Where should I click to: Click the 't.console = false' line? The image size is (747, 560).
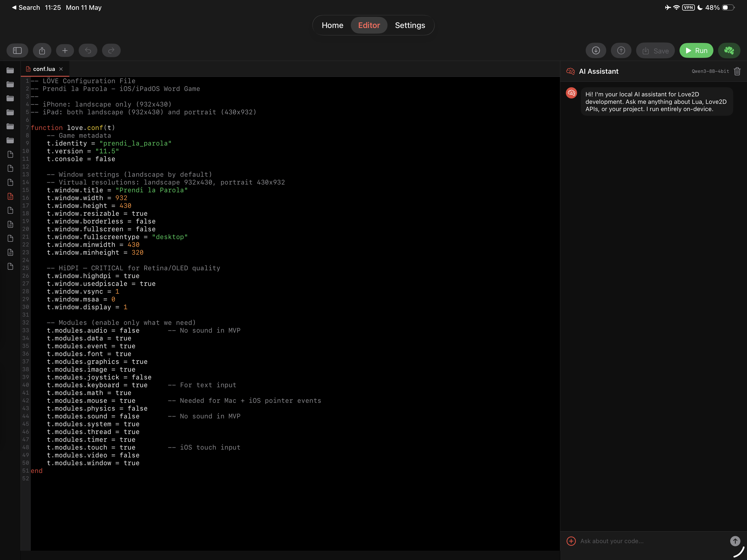[x=81, y=159]
